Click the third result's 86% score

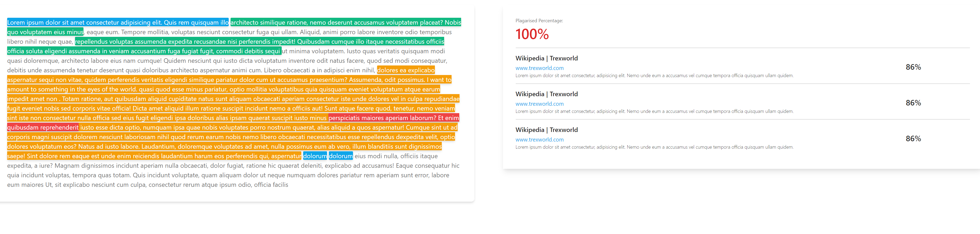click(x=913, y=139)
